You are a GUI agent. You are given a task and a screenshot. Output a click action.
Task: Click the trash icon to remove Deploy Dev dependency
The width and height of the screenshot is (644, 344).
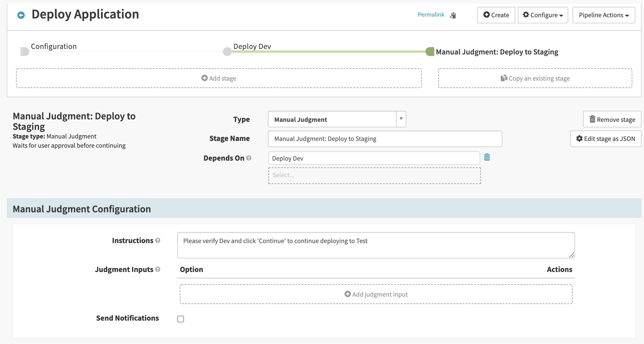click(x=487, y=157)
